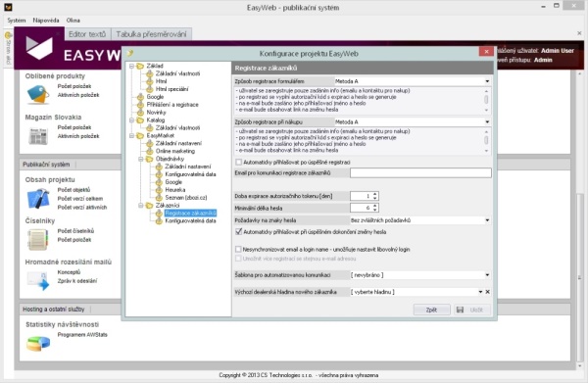Click the Zpět button

[431, 310]
